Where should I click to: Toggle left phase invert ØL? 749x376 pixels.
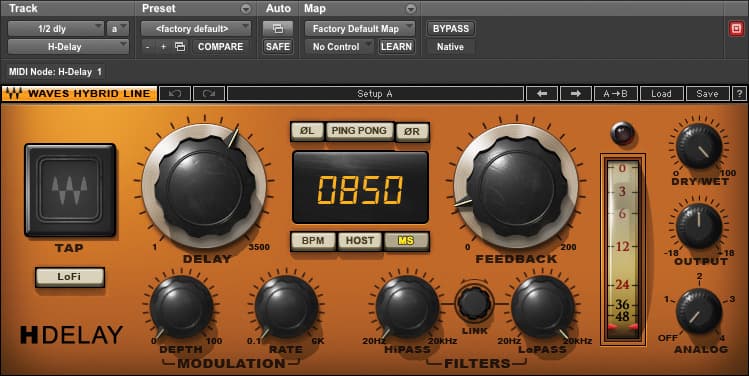pyautogui.click(x=307, y=131)
